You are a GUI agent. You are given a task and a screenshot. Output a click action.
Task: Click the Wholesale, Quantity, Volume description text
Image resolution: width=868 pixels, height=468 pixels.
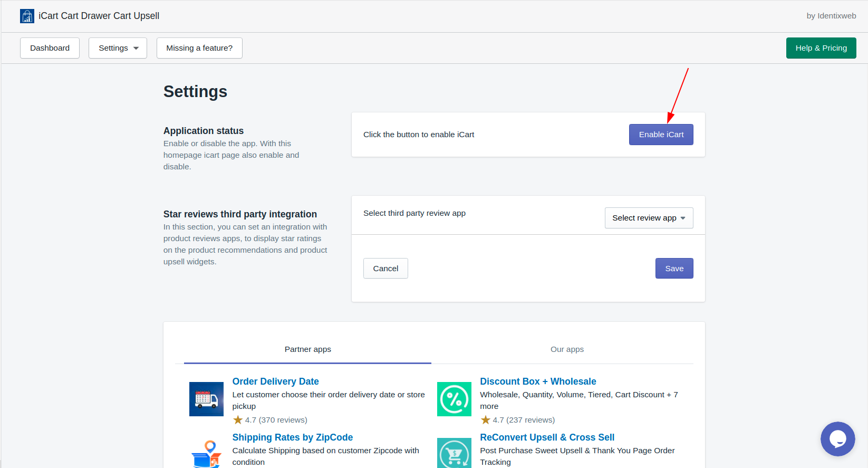click(x=579, y=400)
